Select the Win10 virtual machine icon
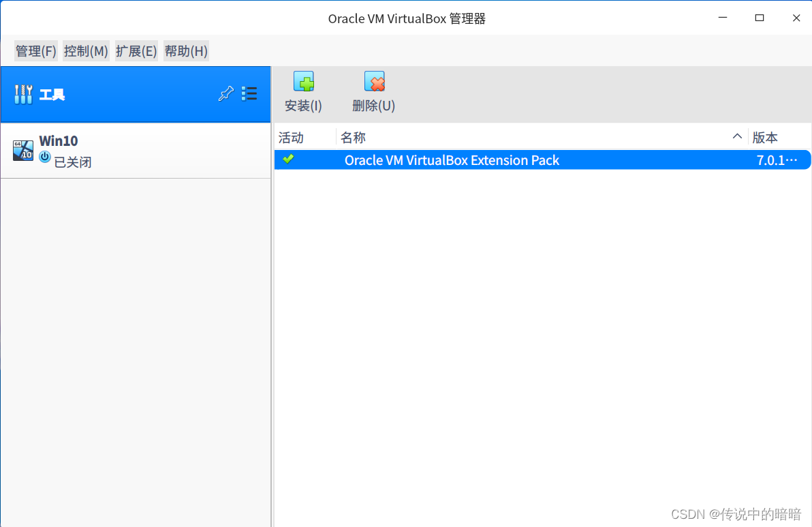812x527 pixels. pyautogui.click(x=22, y=150)
